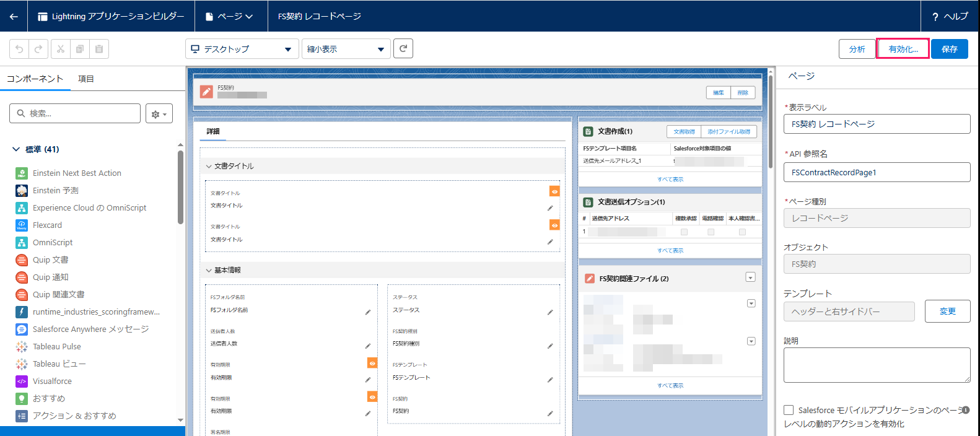
Task: Click the 編集 button in record header
Action: [x=719, y=92]
